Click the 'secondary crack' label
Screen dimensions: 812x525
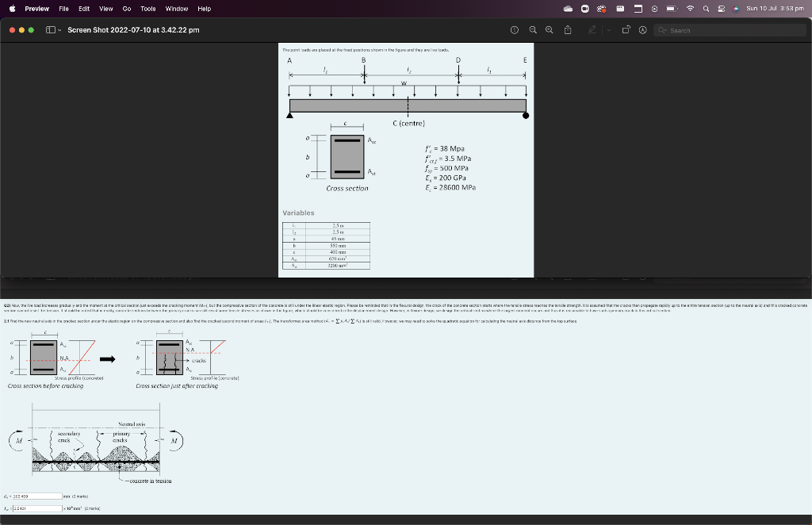[x=68, y=437]
